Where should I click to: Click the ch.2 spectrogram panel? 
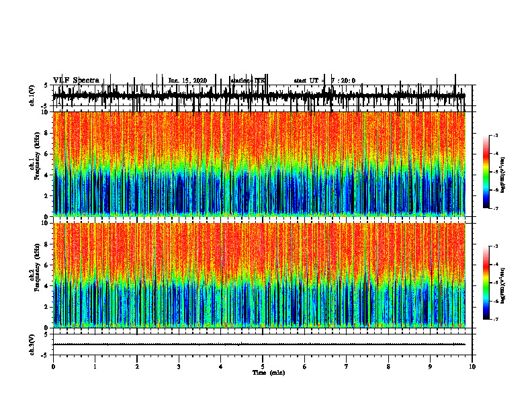pos(259,275)
